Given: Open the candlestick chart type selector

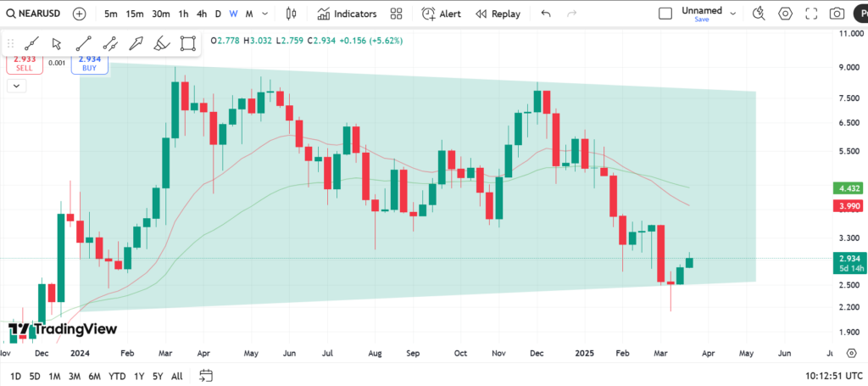Looking at the screenshot, I should click(292, 14).
